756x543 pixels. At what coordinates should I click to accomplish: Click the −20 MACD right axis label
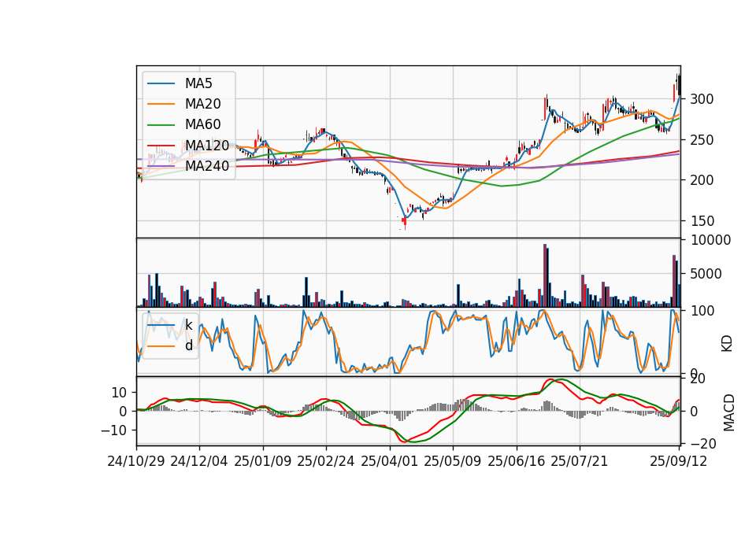point(703,443)
